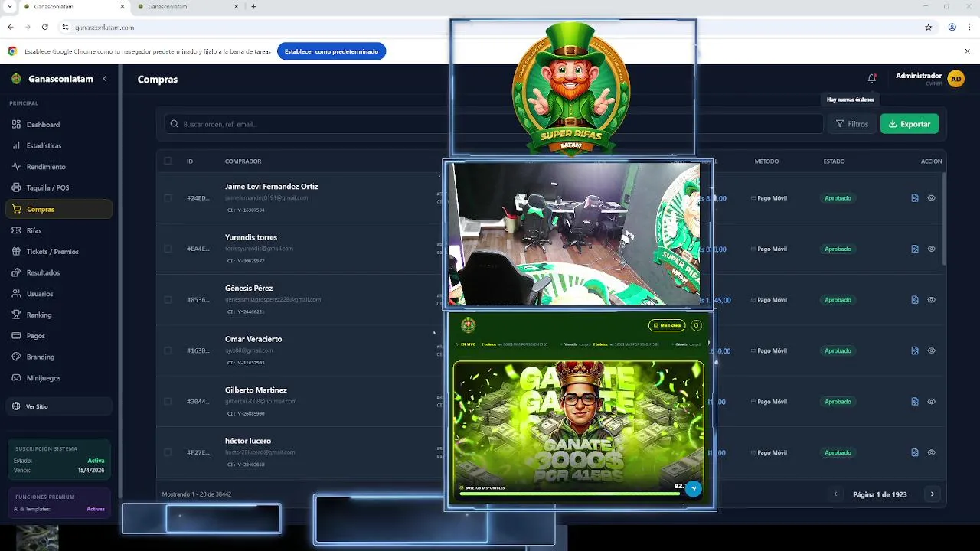Collapse the sidebar with the chevron
980x551 pixels.
point(105,79)
